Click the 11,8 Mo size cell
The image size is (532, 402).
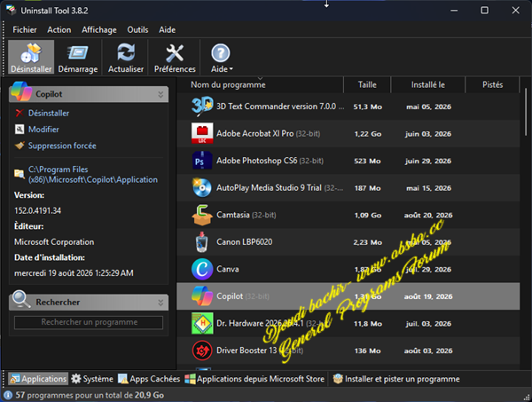[x=367, y=324]
